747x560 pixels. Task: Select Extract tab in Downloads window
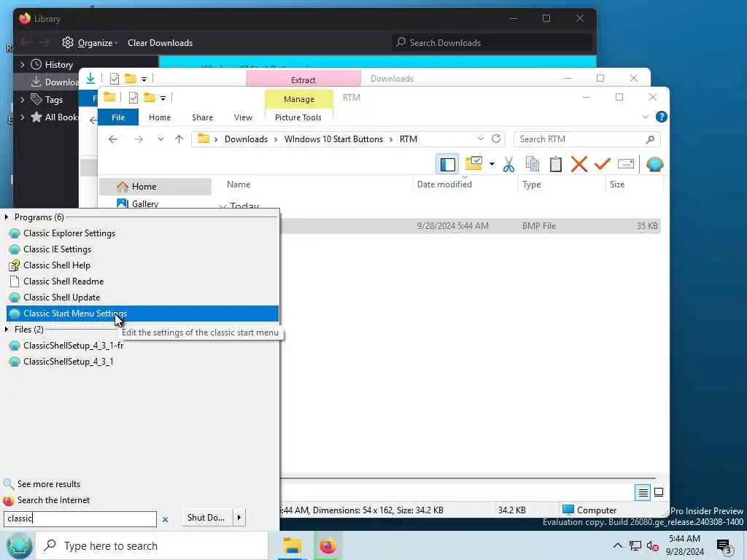pos(303,79)
